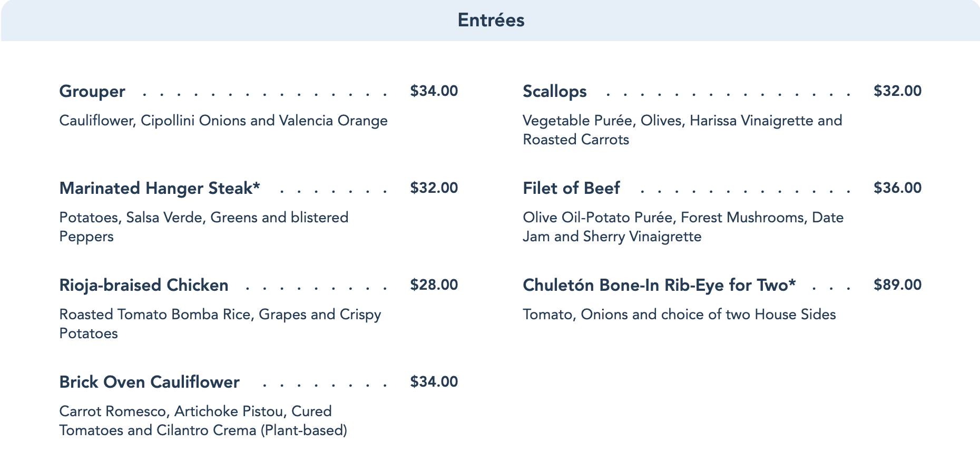Viewport: 980px width, 472px height.
Task: Click the Scallops $32.00 price
Action: [897, 91]
